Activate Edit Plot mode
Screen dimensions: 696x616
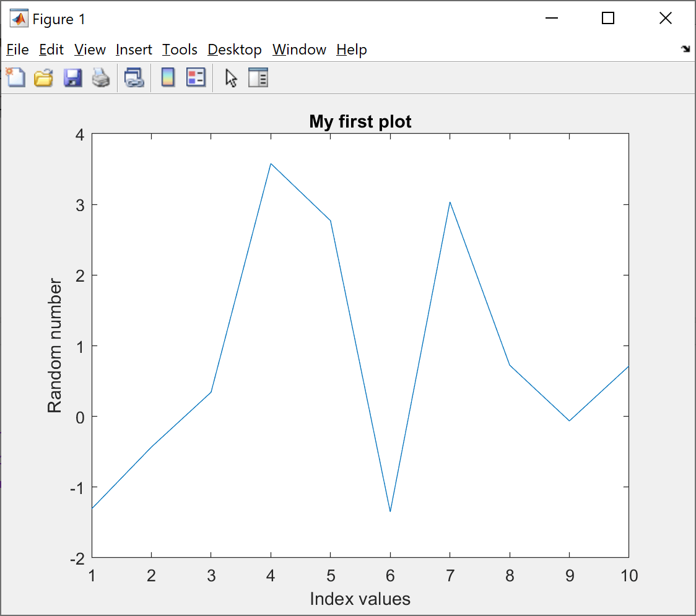[x=230, y=77]
